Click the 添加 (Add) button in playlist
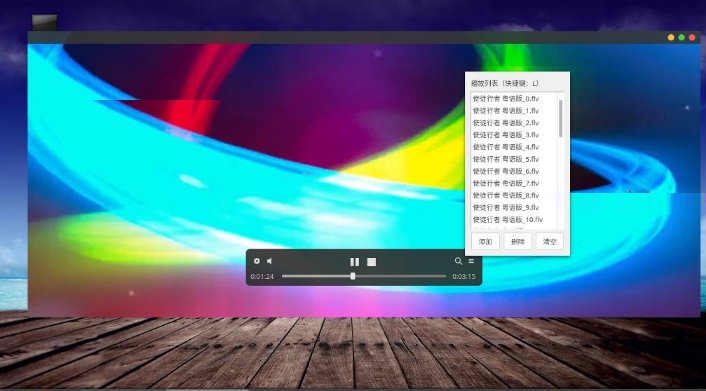 coord(485,242)
